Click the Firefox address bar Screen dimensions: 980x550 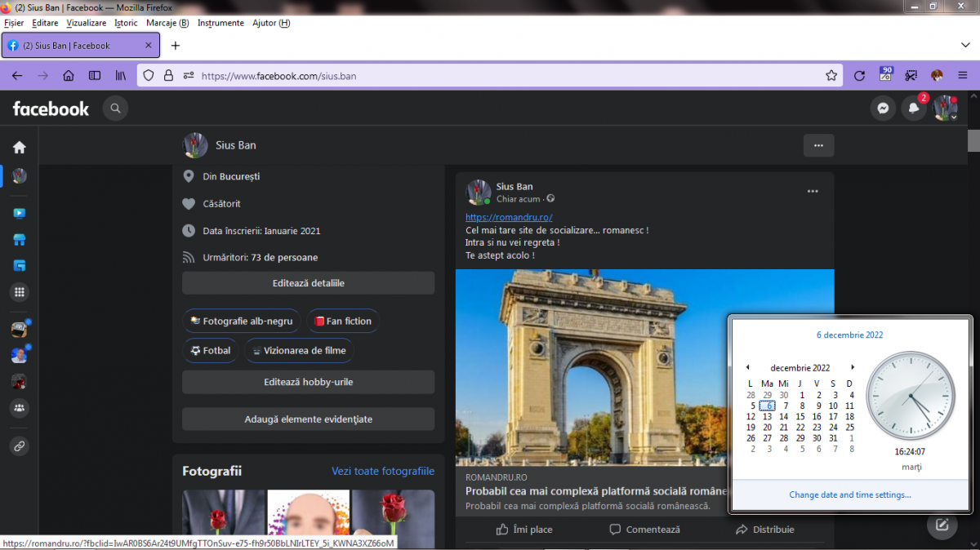(506, 76)
